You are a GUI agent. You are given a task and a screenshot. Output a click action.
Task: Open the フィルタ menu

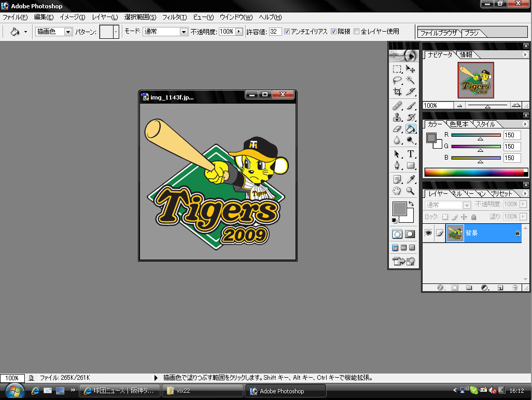174,17
